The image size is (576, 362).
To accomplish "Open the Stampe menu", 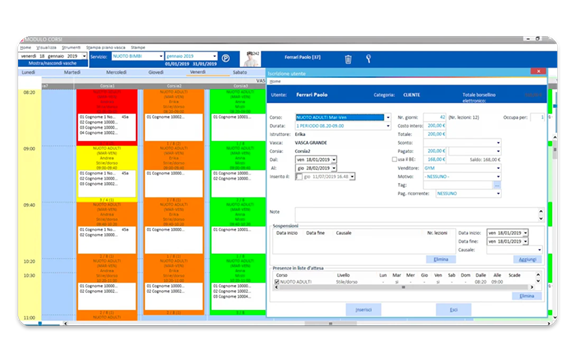I will click(x=138, y=48).
